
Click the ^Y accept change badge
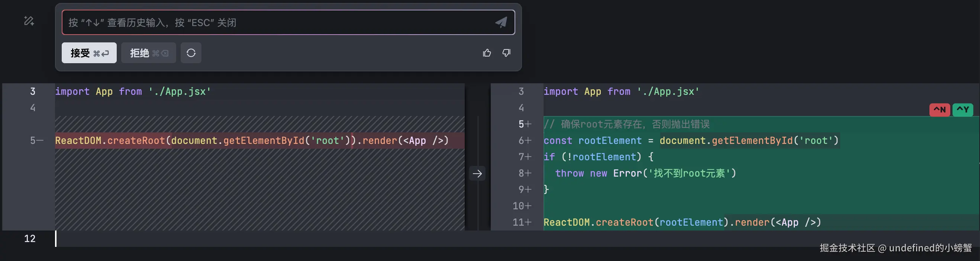click(x=963, y=110)
